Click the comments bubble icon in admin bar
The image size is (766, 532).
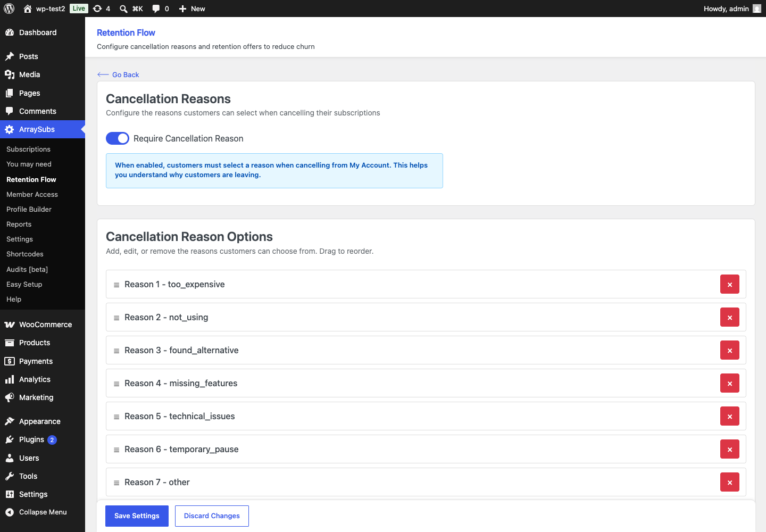[156, 9]
